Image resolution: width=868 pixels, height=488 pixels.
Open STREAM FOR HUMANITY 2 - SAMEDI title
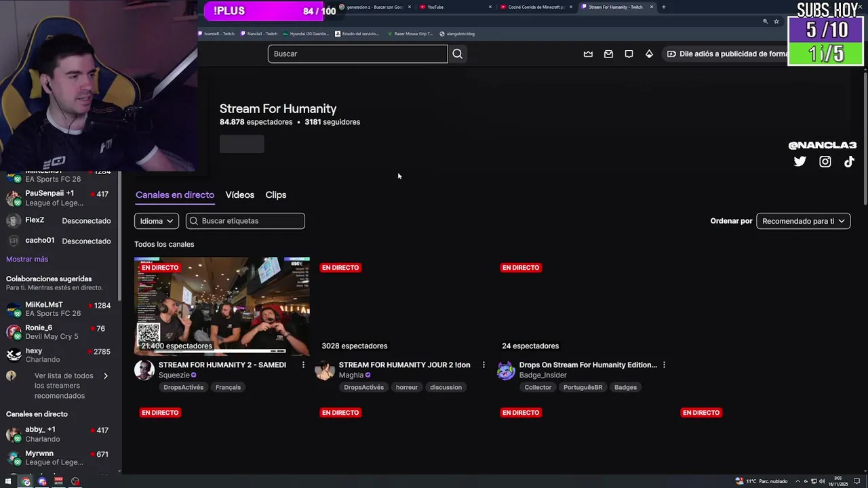[x=222, y=365]
